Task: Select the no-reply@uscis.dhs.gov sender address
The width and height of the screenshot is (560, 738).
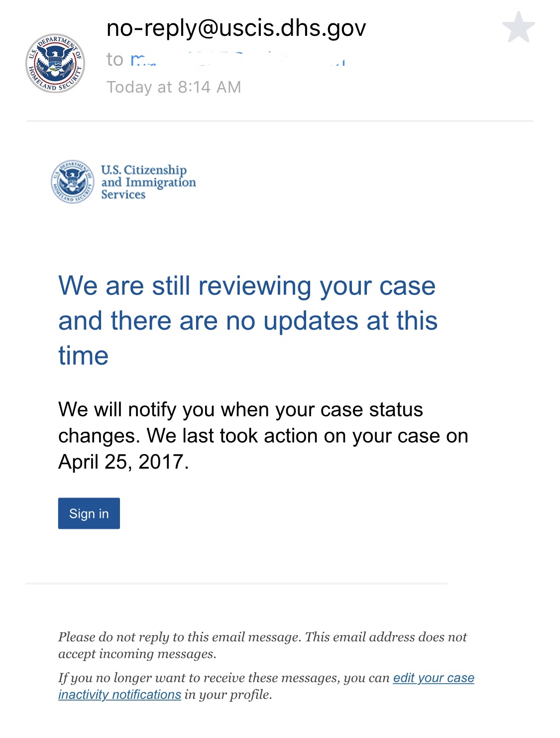Action: [236, 28]
